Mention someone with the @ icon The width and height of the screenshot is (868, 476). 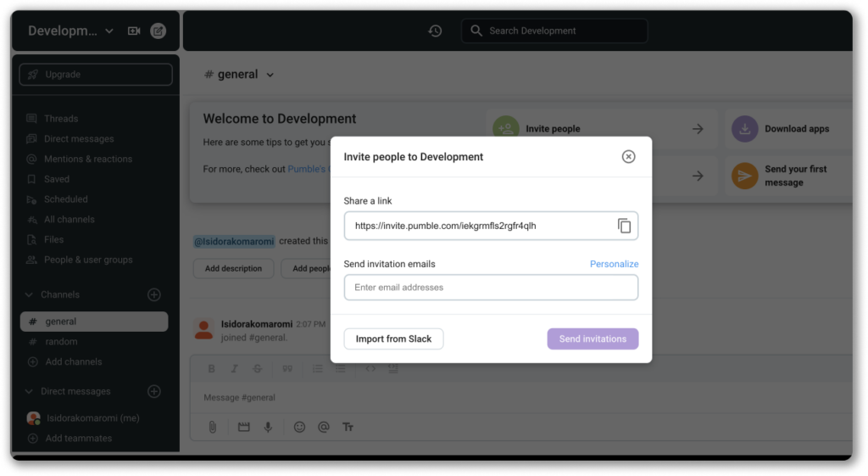point(324,428)
